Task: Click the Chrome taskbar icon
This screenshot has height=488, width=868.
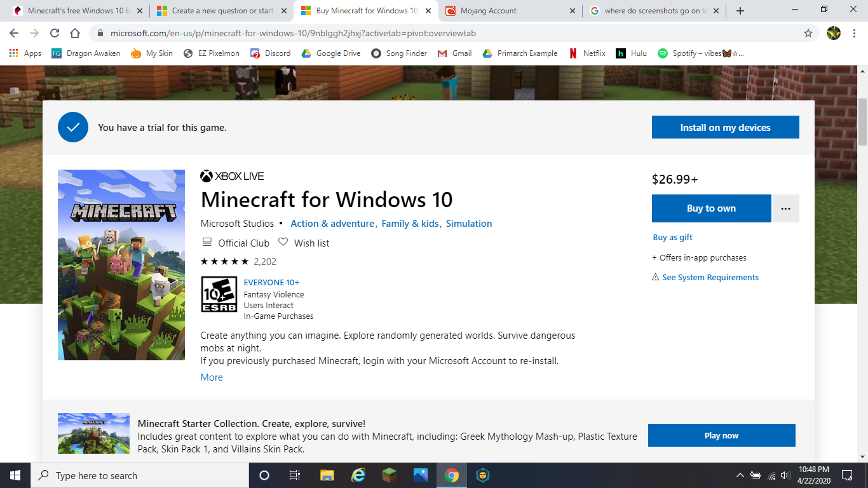Action: pos(452,475)
